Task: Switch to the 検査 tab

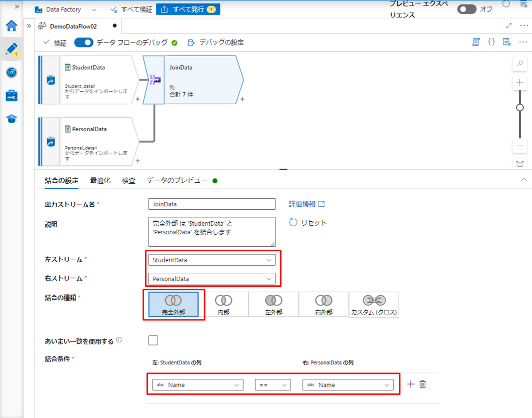Action: 128,181
